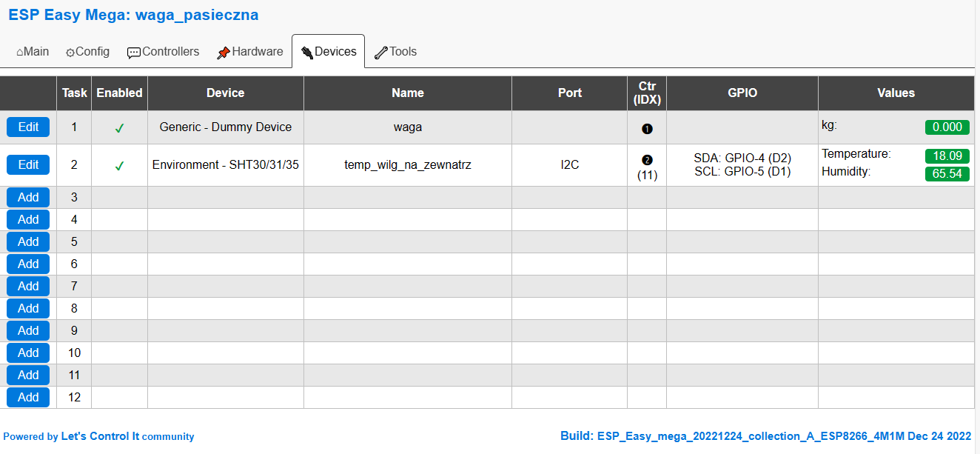Screen dimensions: 980x454
Task: Click controller circle 1 in waga row
Action: coord(647,128)
